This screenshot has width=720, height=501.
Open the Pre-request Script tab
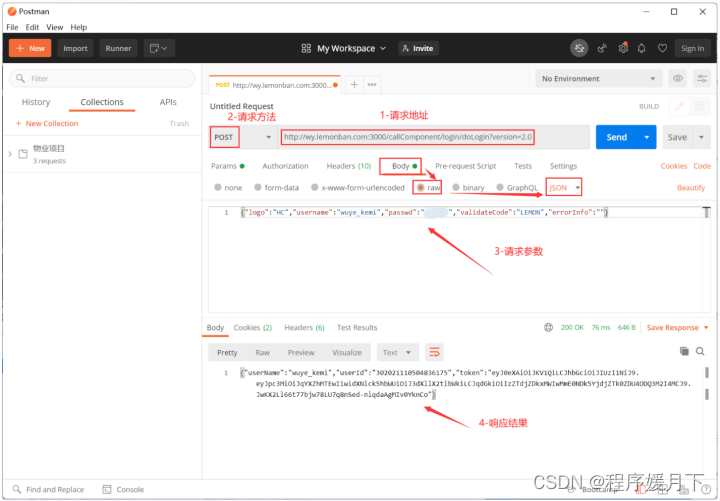coord(466,166)
